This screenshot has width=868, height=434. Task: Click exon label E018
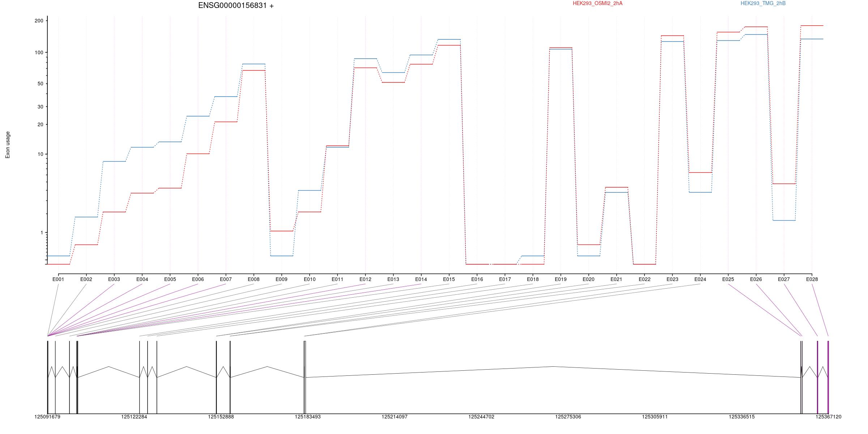533,279
